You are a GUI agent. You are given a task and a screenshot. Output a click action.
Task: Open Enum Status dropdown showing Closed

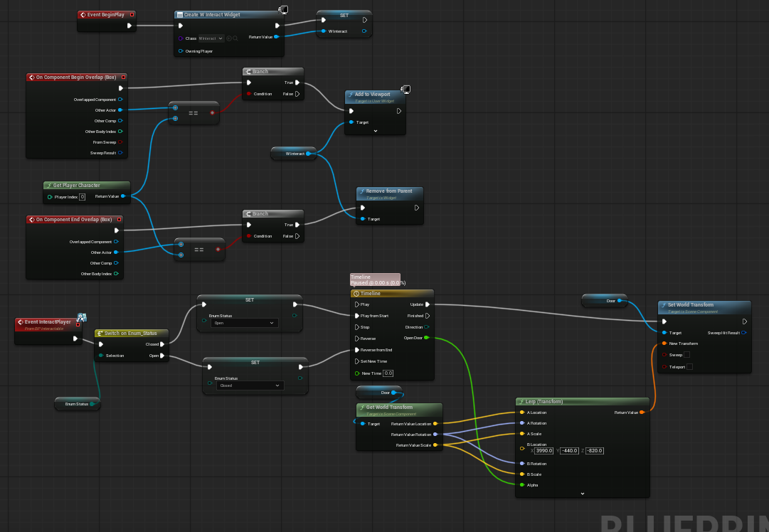point(250,386)
